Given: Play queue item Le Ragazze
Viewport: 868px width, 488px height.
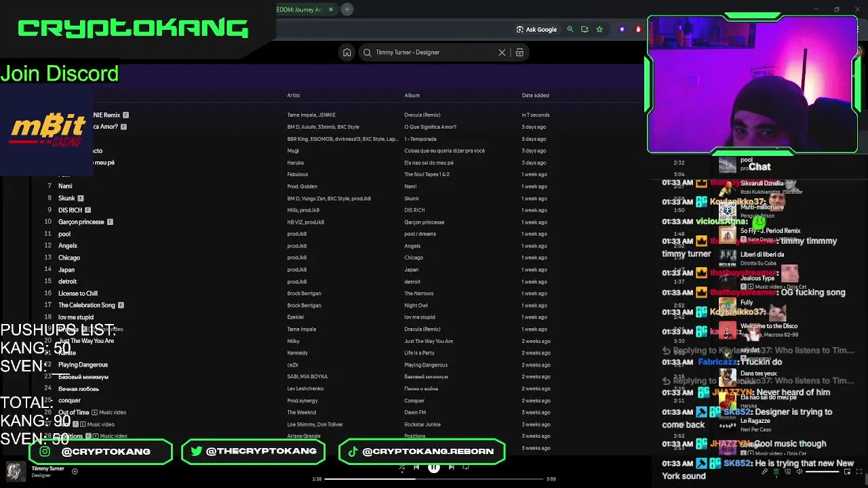Looking at the screenshot, I should 755,421.
